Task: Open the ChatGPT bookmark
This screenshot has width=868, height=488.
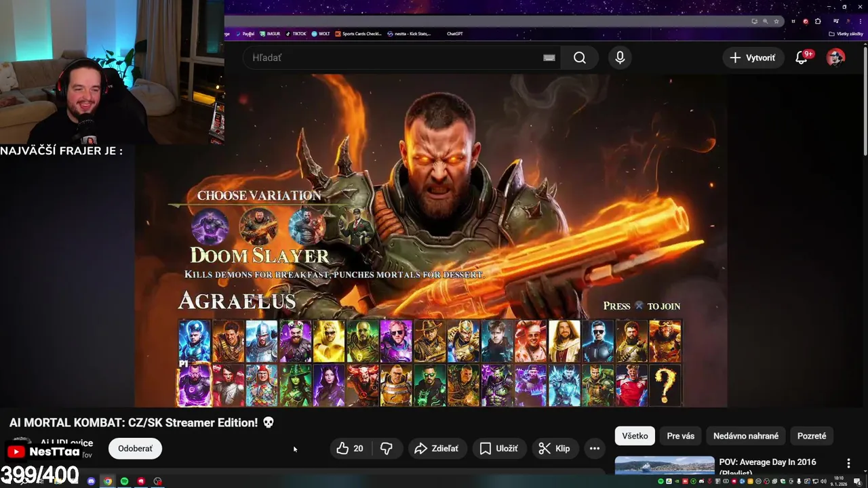Action: tap(454, 33)
